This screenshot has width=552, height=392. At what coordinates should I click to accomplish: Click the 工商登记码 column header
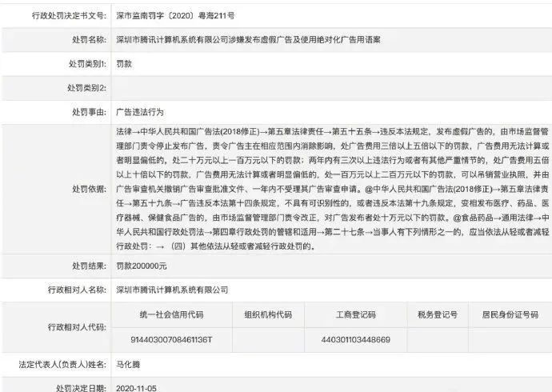tap(355, 315)
